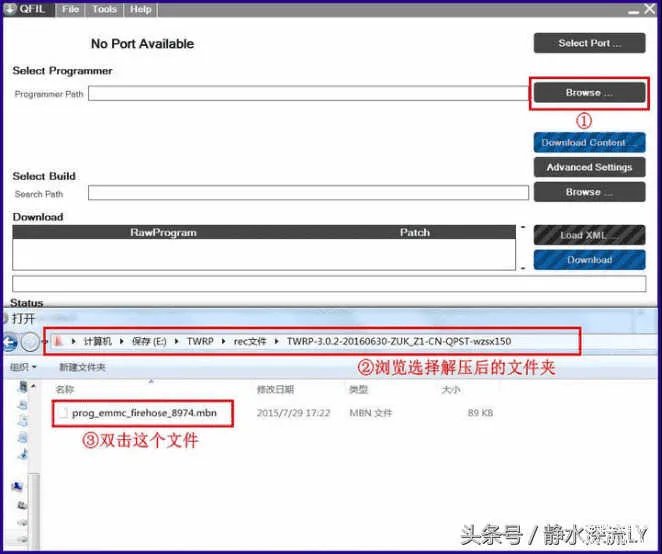Click the back arrow in file dialog
Screen dimensions: 662x554
(x=9, y=342)
